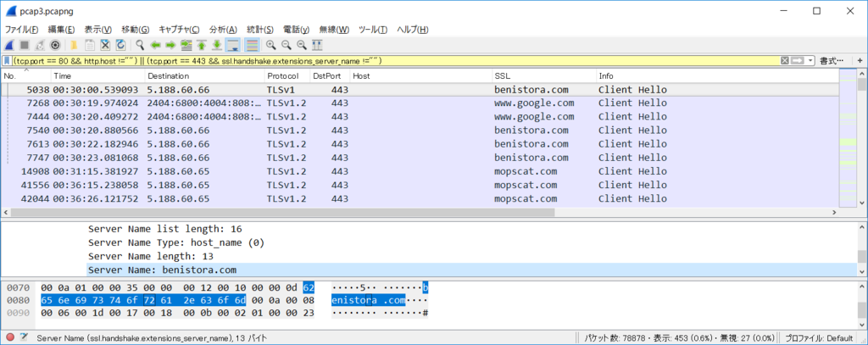Stop the running capture
This screenshot has height=345, width=868.
pyautogui.click(x=25, y=45)
